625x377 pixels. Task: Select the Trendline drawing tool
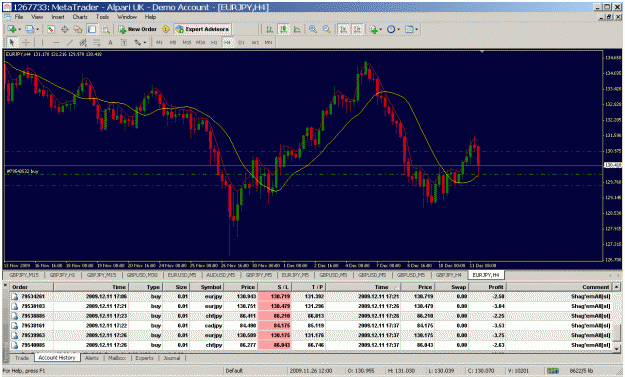pos(70,42)
